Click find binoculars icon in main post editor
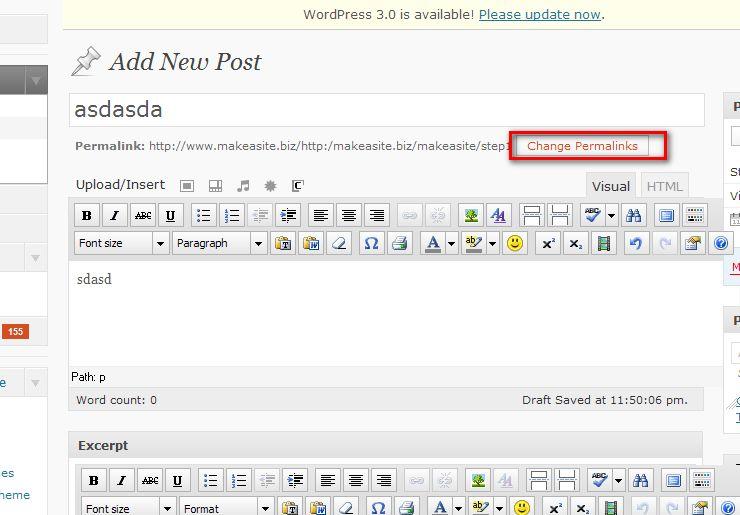740x515 pixels. pyautogui.click(x=633, y=215)
